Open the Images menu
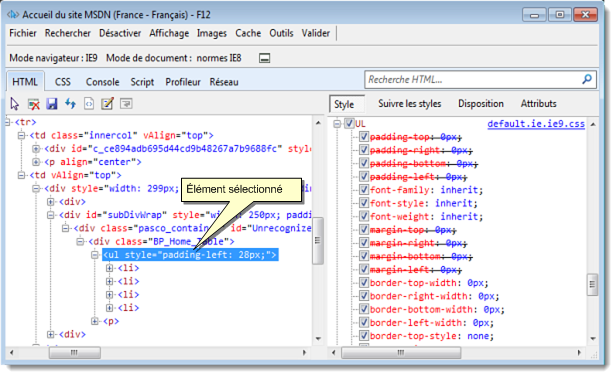Screen dimensions: 616x377 [x=212, y=33]
